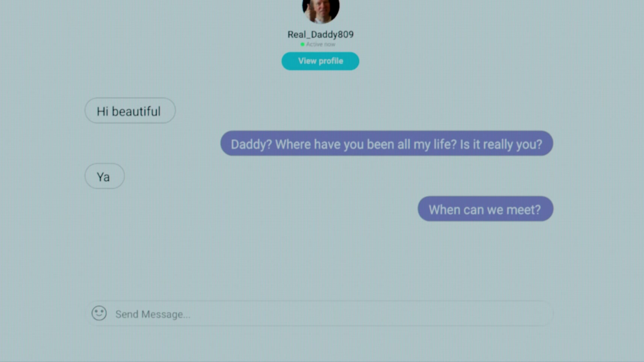Click "Is it really you?" text in purple bubble
The image size is (644, 362).
click(x=501, y=144)
